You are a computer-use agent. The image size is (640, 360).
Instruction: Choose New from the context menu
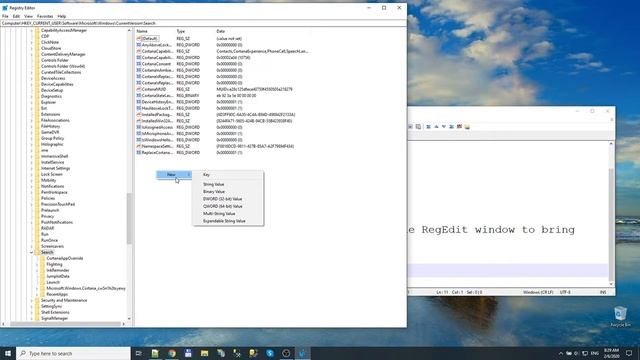pos(174,174)
